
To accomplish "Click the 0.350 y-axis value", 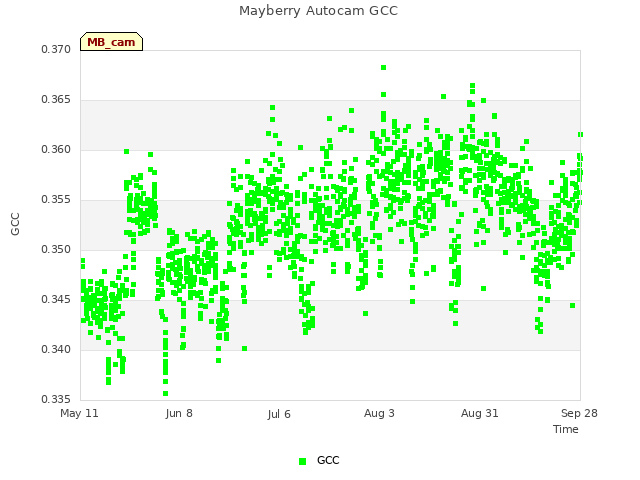I will tap(56, 249).
